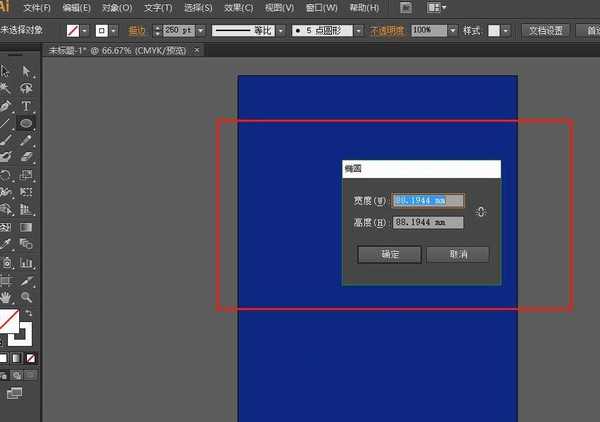Screen dimensions: 600x422
Task: Click toolbar Fill color swatch
Action: [x=8, y=321]
